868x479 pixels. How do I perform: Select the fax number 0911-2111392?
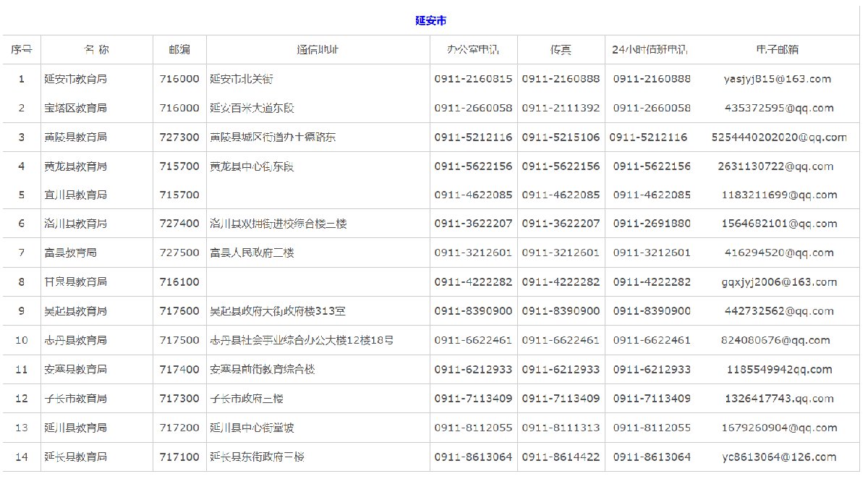point(561,108)
